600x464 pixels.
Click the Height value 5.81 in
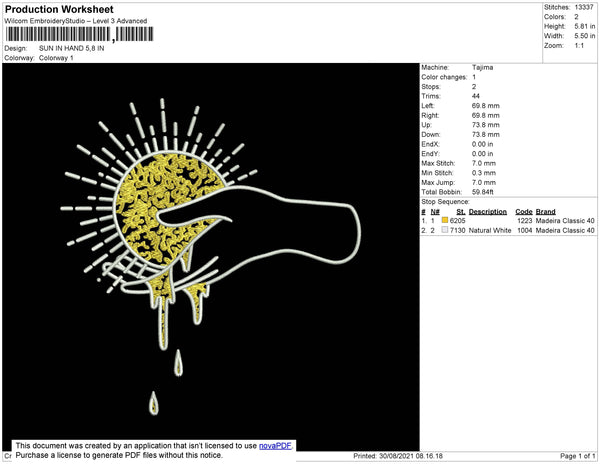coord(585,26)
